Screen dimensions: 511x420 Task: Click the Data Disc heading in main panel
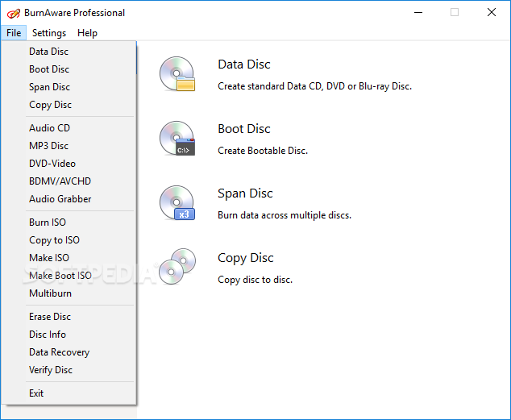[243, 64]
